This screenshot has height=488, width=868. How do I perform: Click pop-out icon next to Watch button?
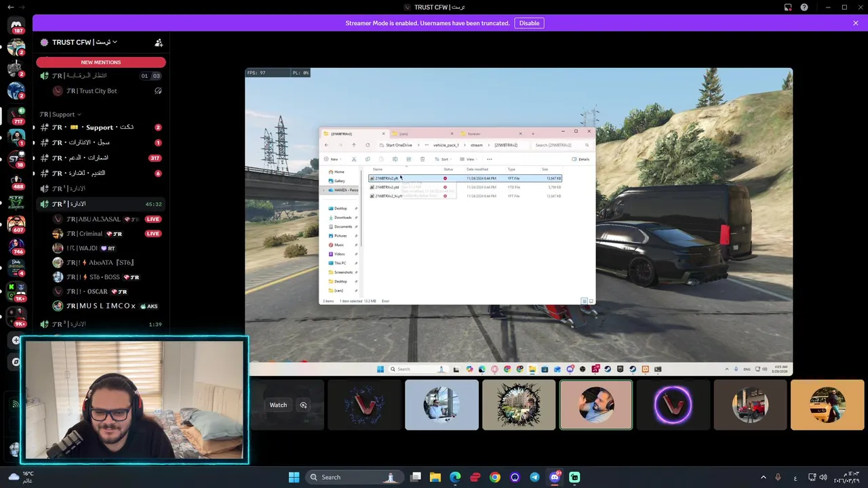click(303, 405)
